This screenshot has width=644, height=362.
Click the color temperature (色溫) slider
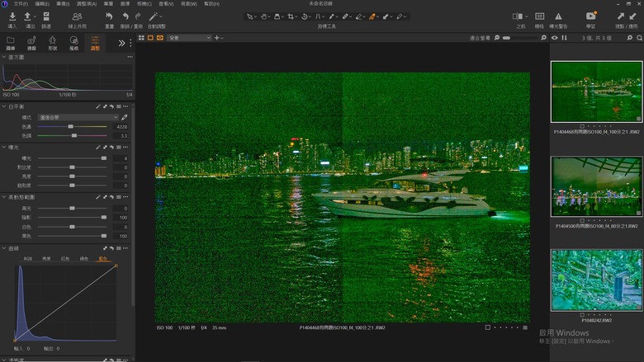[x=73, y=127]
